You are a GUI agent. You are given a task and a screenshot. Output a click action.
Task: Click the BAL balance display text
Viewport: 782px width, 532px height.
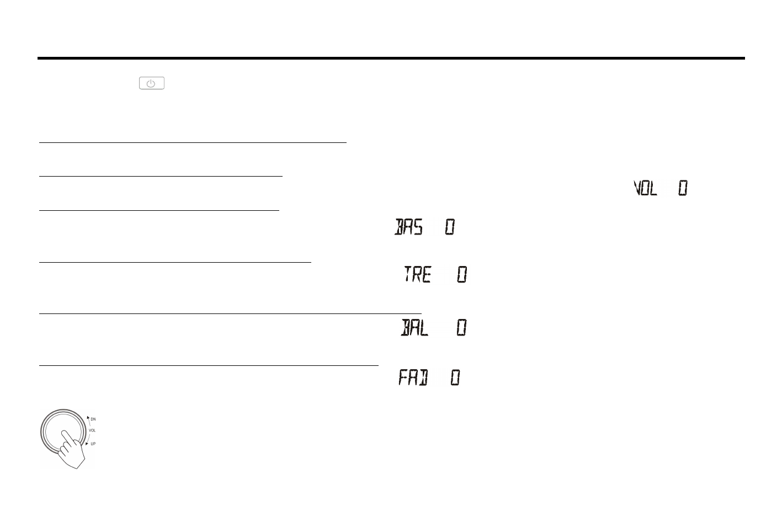point(414,328)
